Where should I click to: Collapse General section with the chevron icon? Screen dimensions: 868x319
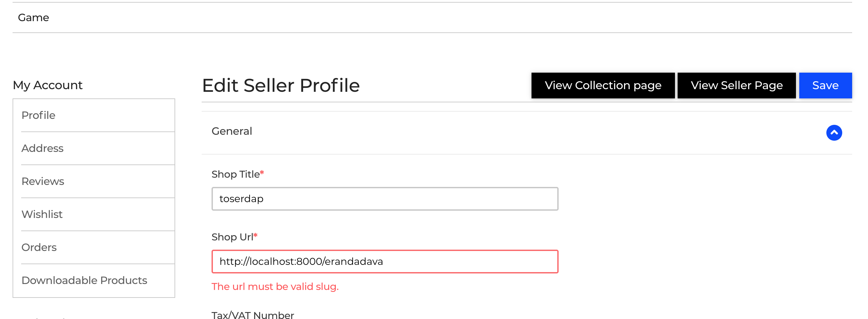pyautogui.click(x=834, y=132)
